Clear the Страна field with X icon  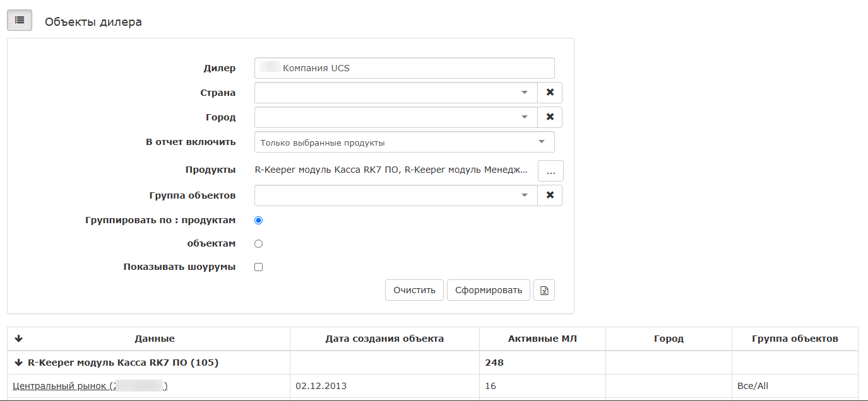point(549,93)
